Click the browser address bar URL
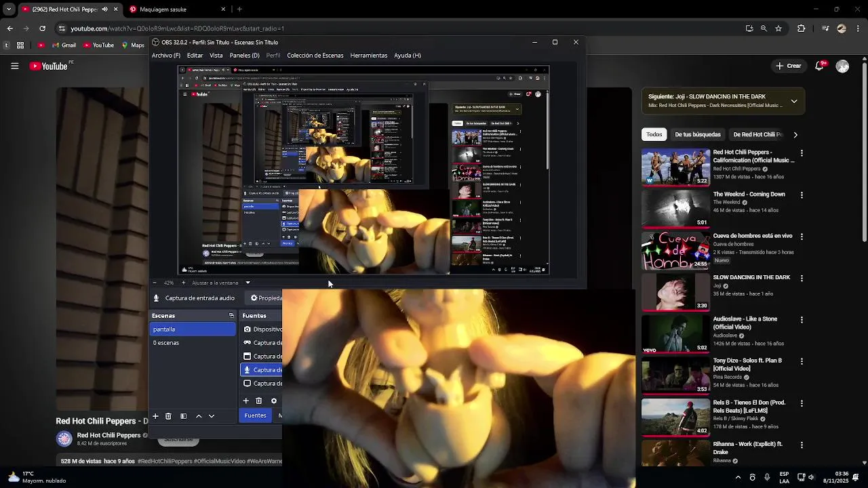Viewport: 868px width, 488px height. pos(177,28)
